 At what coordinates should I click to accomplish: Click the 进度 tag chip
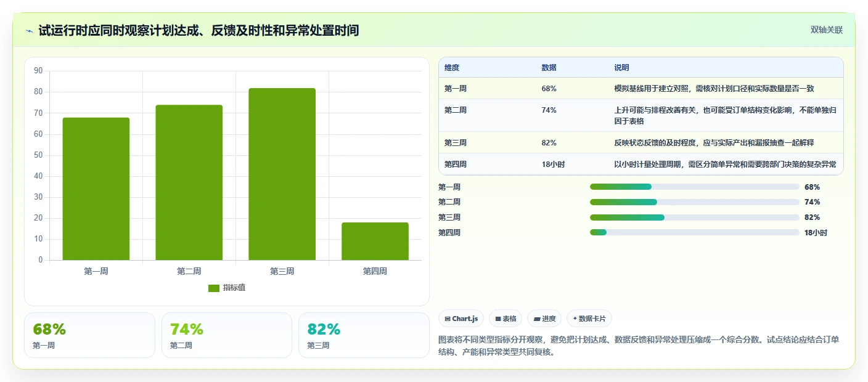point(544,319)
